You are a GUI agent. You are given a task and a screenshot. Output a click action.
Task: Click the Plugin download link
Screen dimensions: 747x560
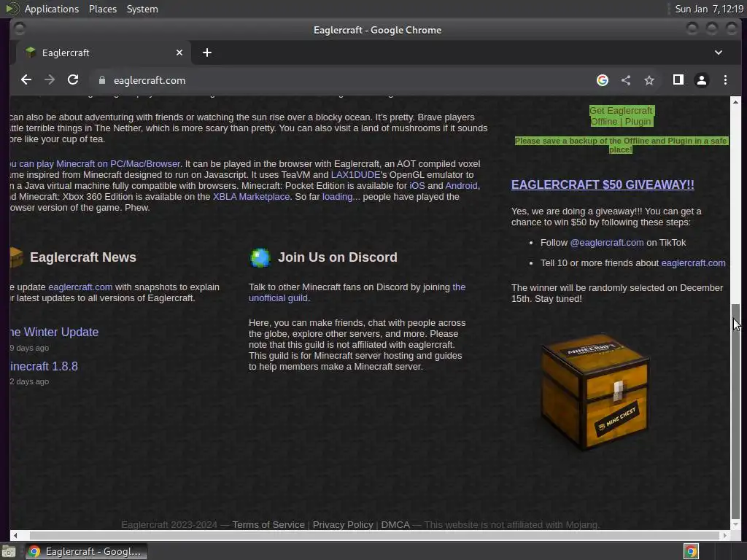(x=638, y=122)
